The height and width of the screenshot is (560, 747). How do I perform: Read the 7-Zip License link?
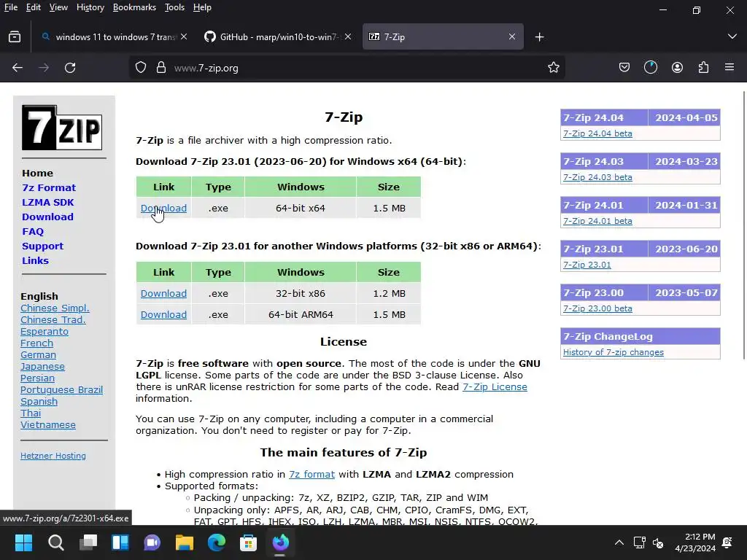[495, 386]
